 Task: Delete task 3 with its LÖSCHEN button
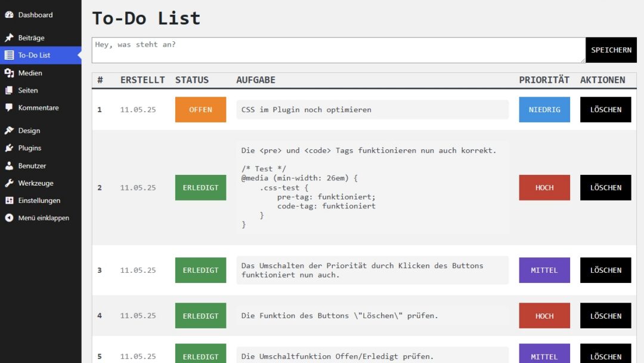605,270
